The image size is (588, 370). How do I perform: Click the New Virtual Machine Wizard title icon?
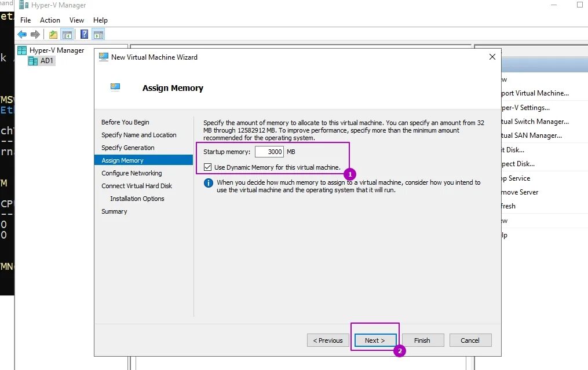[x=104, y=57]
